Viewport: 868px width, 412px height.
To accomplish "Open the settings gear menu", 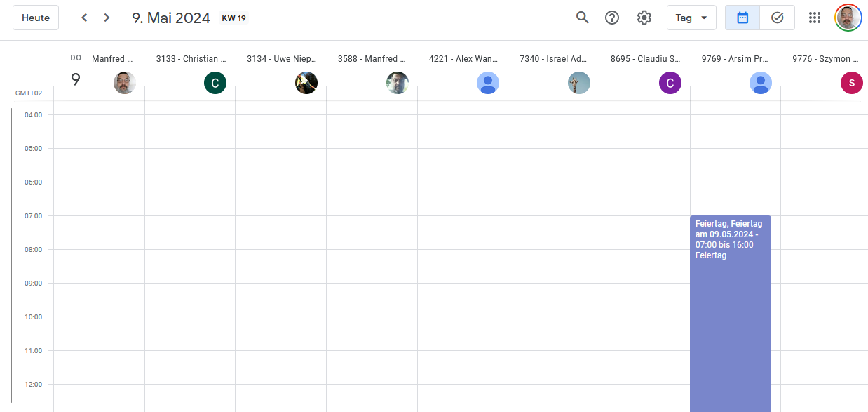I will [x=644, y=18].
